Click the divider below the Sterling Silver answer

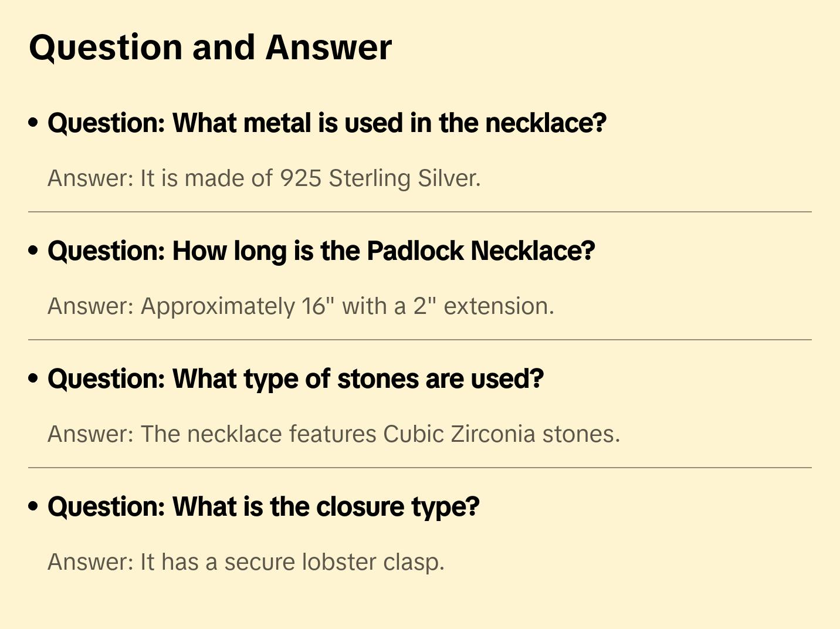[420, 212]
